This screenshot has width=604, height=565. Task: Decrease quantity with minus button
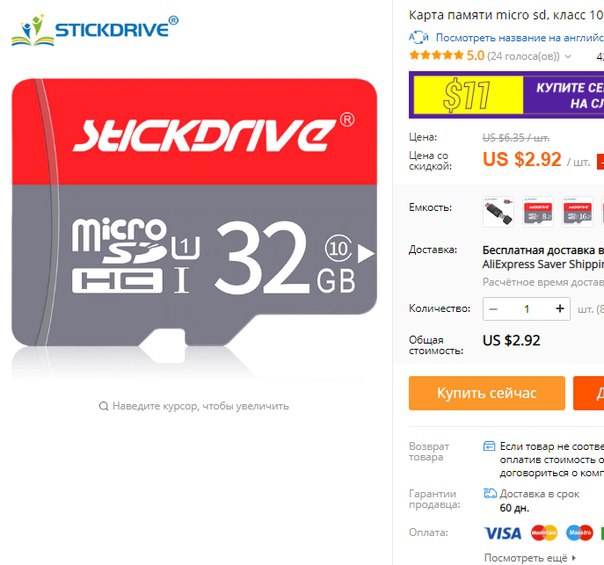(x=493, y=308)
